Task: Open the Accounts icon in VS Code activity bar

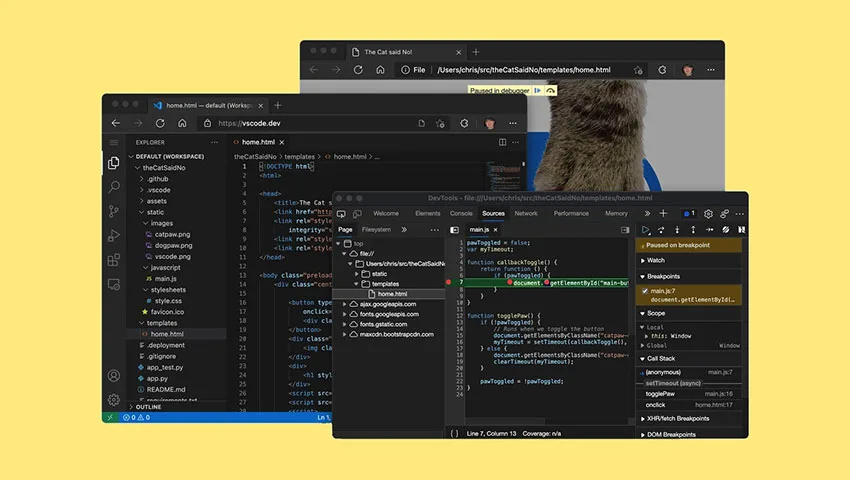Action: coord(114,375)
